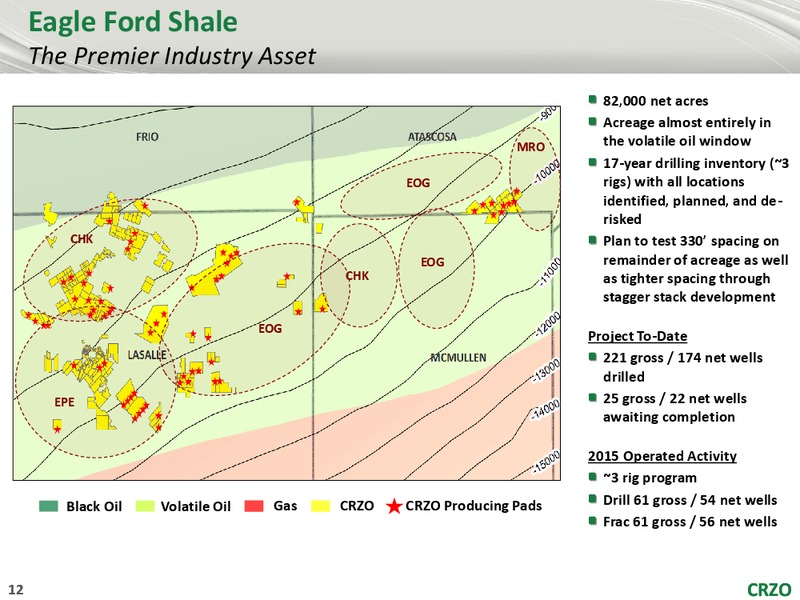Click the -12000 contour label

click(547, 325)
